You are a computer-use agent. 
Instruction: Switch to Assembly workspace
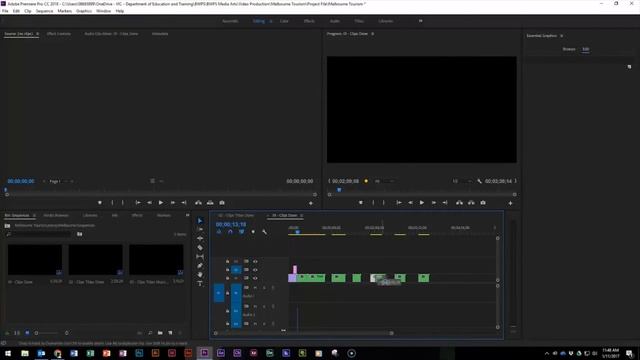click(230, 21)
